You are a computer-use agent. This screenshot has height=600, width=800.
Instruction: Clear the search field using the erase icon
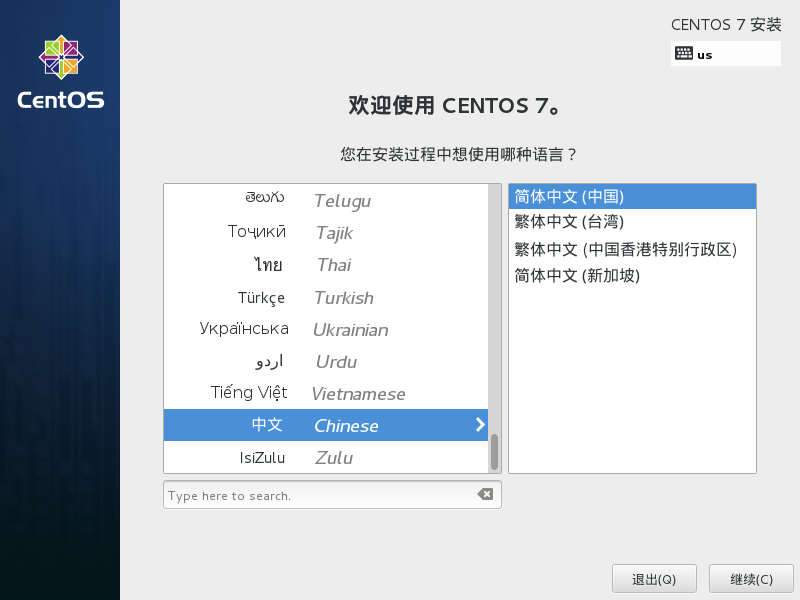coord(484,493)
